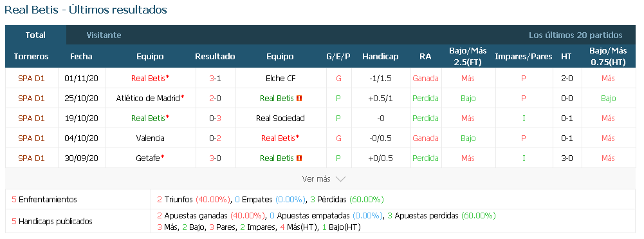Click the 3-1 result on 01/11/20
Screen dimensions: 644x239
(216, 78)
